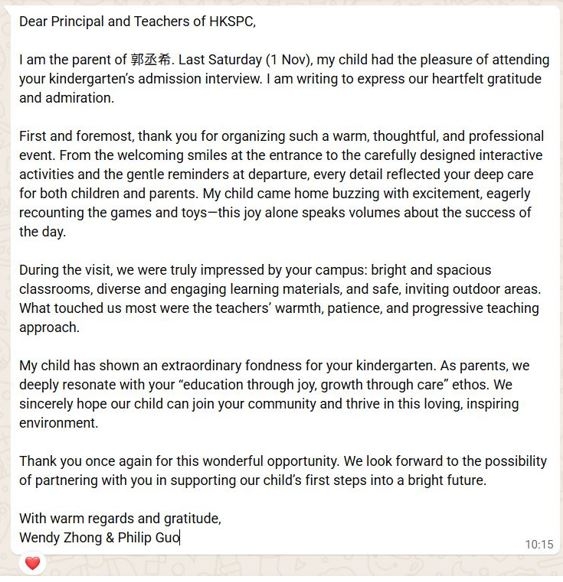Click the text 'the day.' ending the second paragraph
Viewport: 563px width, 582px height.
point(43,232)
